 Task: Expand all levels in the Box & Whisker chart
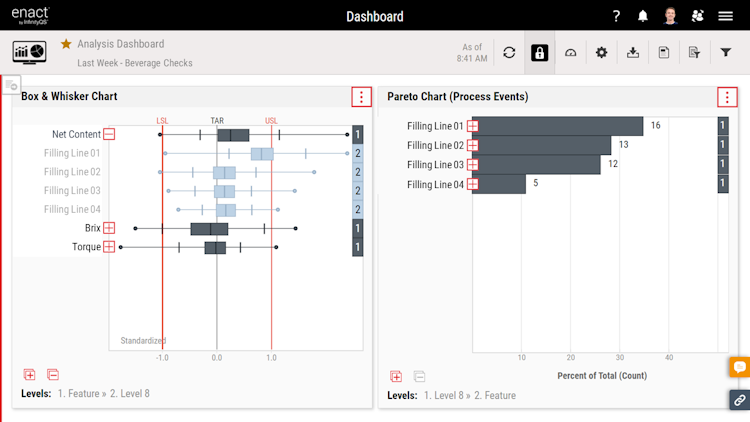click(29, 374)
